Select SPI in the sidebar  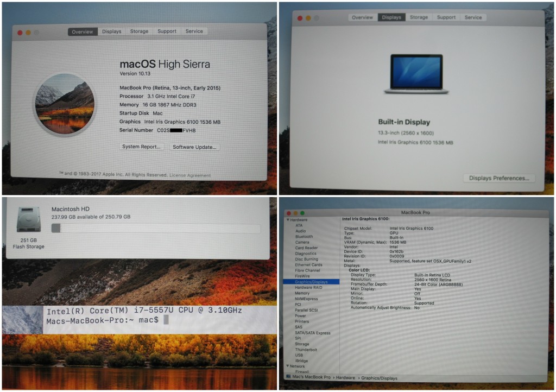[x=298, y=338]
